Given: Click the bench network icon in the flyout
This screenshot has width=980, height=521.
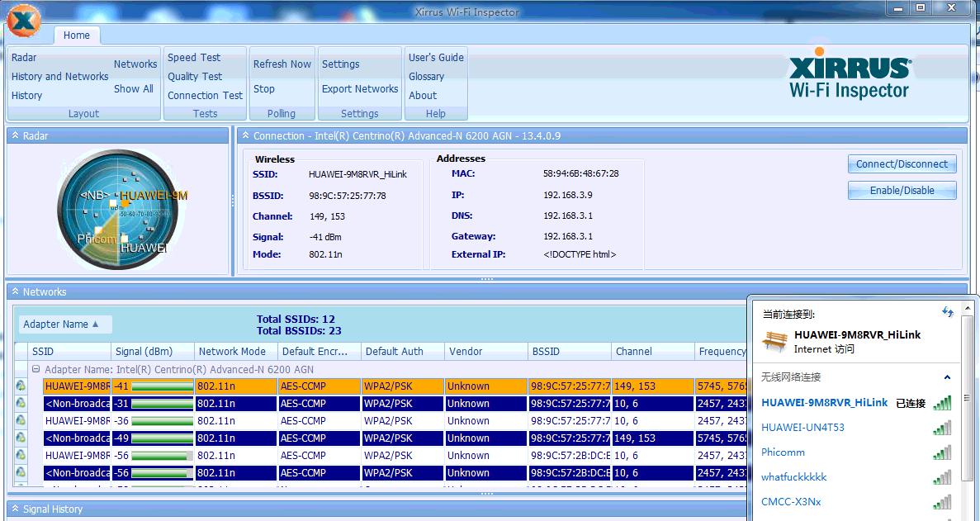Looking at the screenshot, I should [x=774, y=341].
